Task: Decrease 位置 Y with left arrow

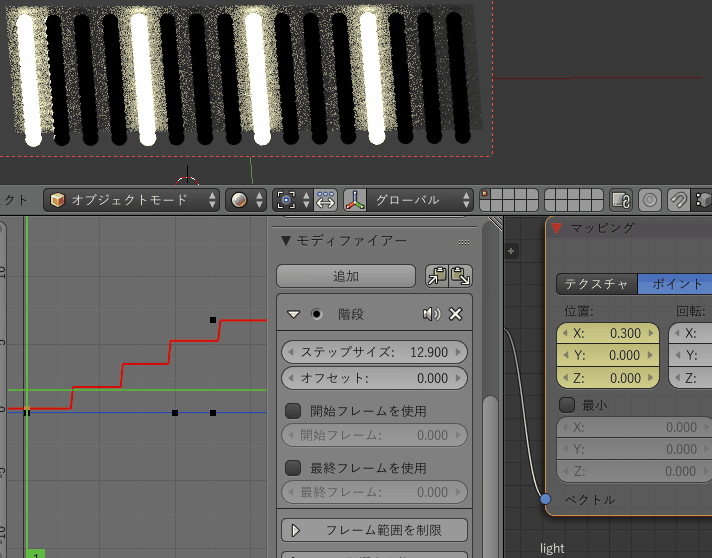Action: pos(565,355)
